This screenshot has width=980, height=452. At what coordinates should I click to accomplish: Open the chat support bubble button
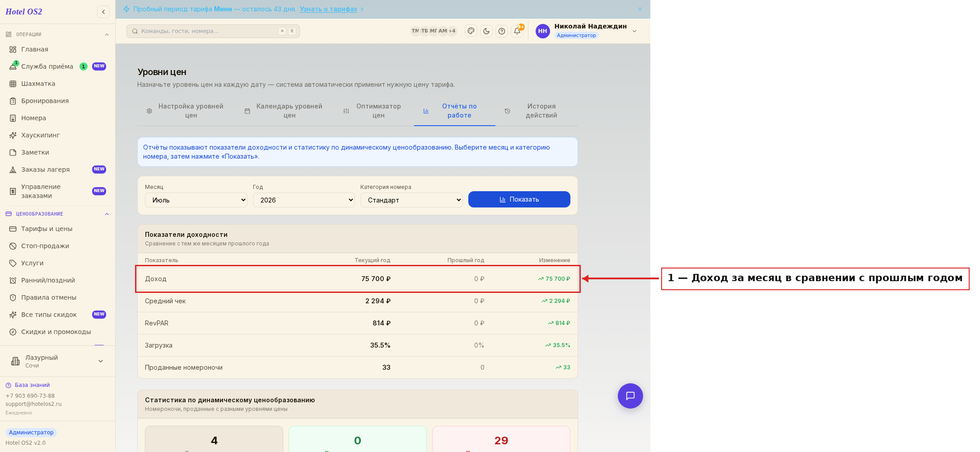point(630,396)
